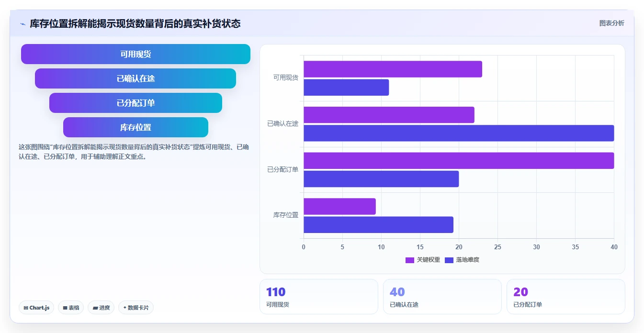Select the 可用现货 funnel stage

pyautogui.click(x=136, y=54)
